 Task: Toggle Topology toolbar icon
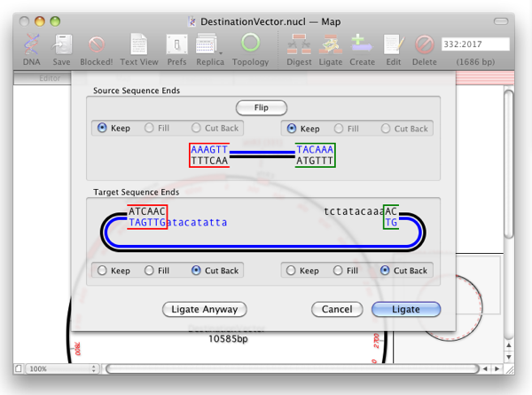(x=250, y=49)
